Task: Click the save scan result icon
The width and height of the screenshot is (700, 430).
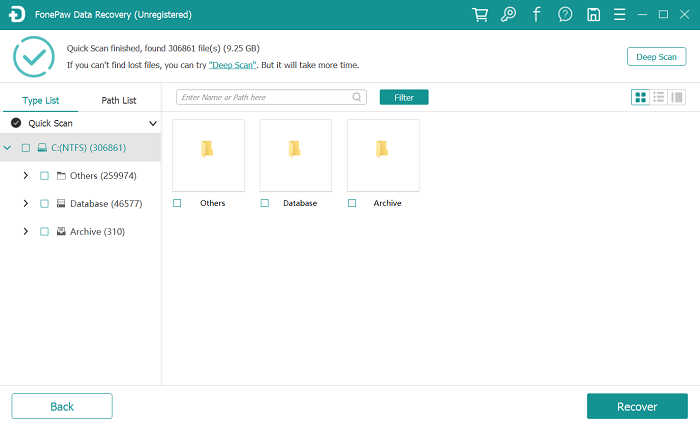Action: pyautogui.click(x=593, y=15)
